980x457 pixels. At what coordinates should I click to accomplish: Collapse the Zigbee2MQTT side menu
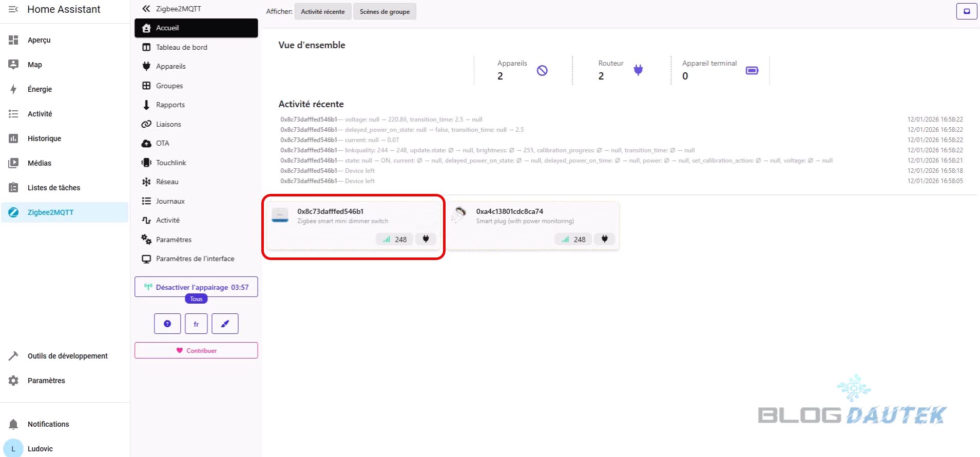[146, 9]
